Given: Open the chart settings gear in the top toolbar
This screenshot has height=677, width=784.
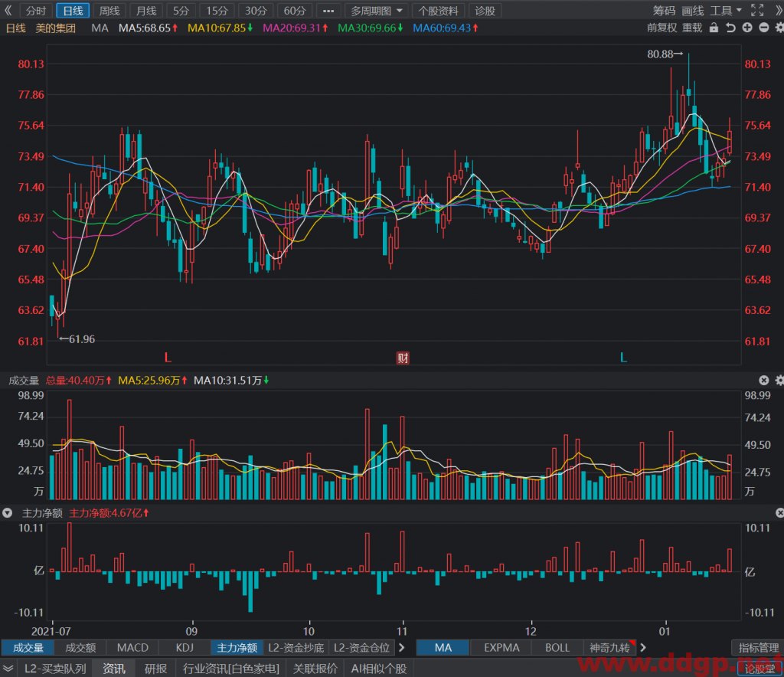Looking at the screenshot, I should pyautogui.click(x=779, y=28).
